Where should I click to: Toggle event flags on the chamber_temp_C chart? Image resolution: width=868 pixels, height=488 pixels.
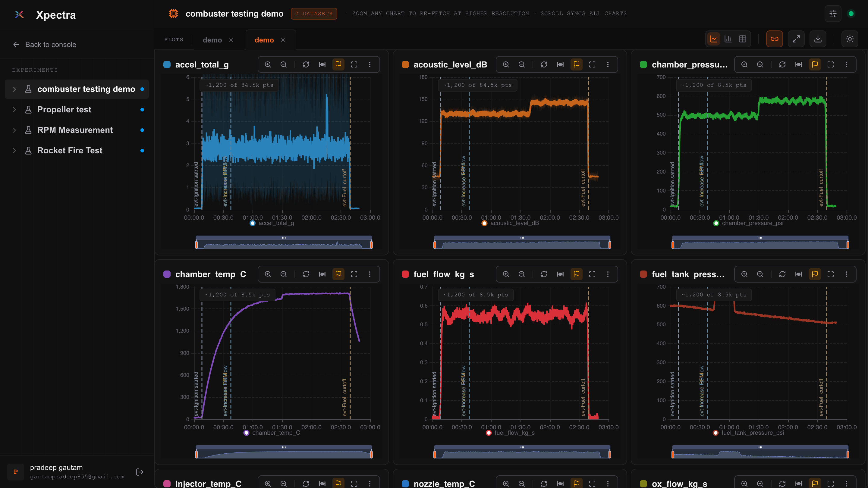pyautogui.click(x=338, y=274)
